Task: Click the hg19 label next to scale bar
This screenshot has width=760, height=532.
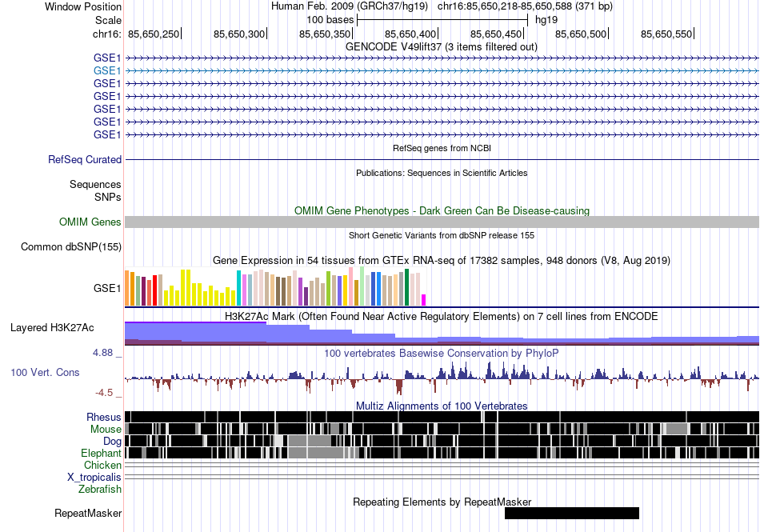Action: (x=546, y=20)
